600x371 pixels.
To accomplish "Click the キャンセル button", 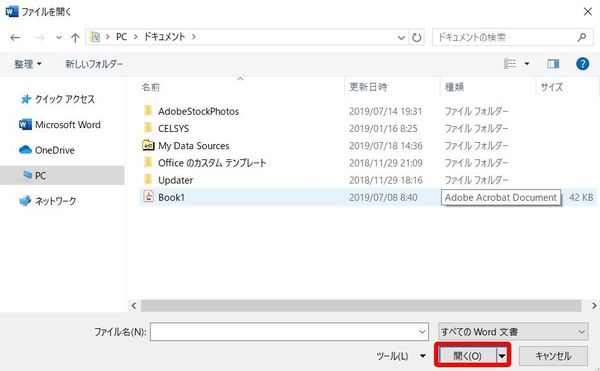I will point(553,356).
